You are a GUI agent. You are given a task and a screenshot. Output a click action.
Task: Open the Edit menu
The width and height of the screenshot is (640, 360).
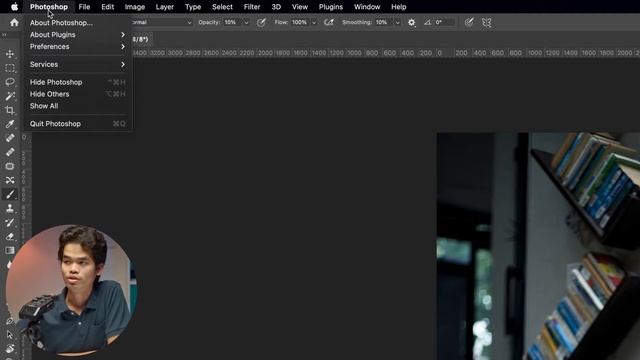[x=108, y=7]
